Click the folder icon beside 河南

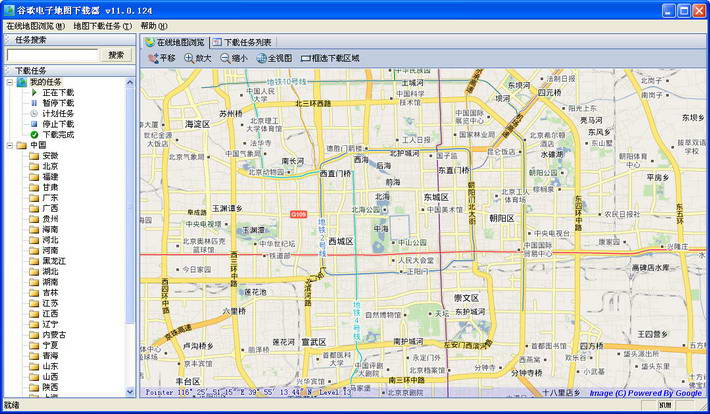click(34, 250)
